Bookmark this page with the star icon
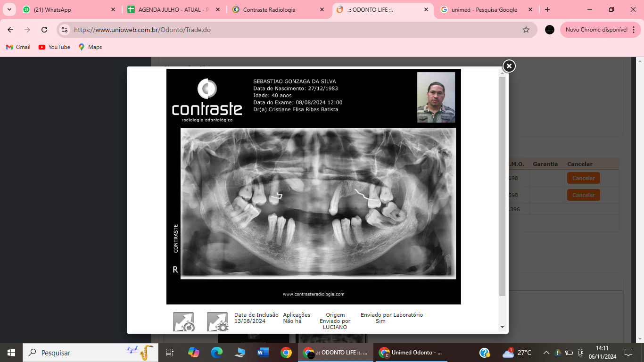 (x=526, y=30)
